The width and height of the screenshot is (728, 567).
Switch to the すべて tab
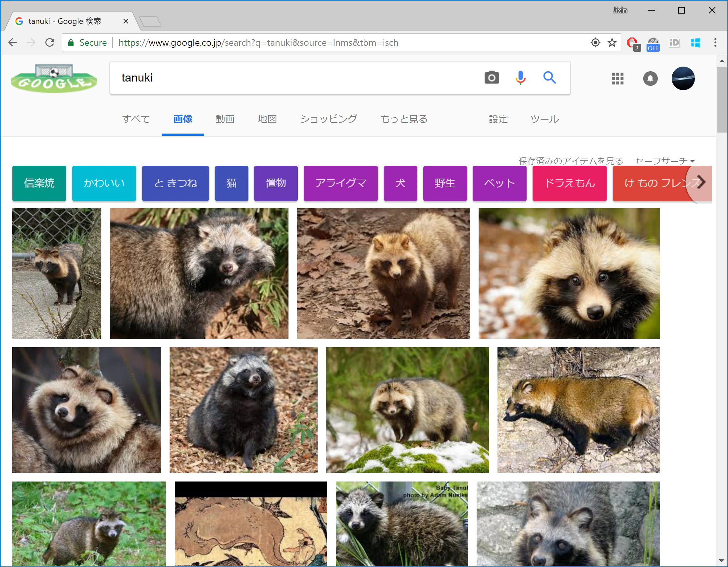pos(136,119)
